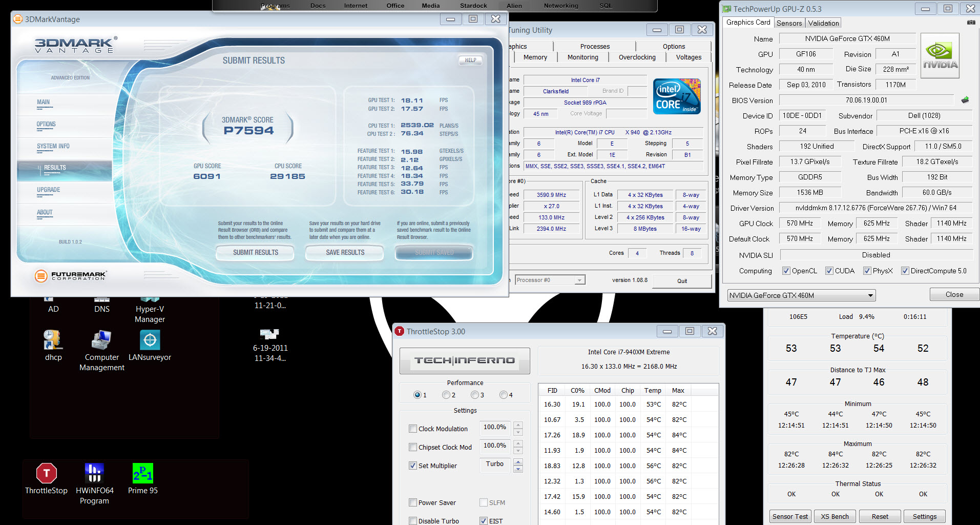Open Networking menu in top dock

561,6
